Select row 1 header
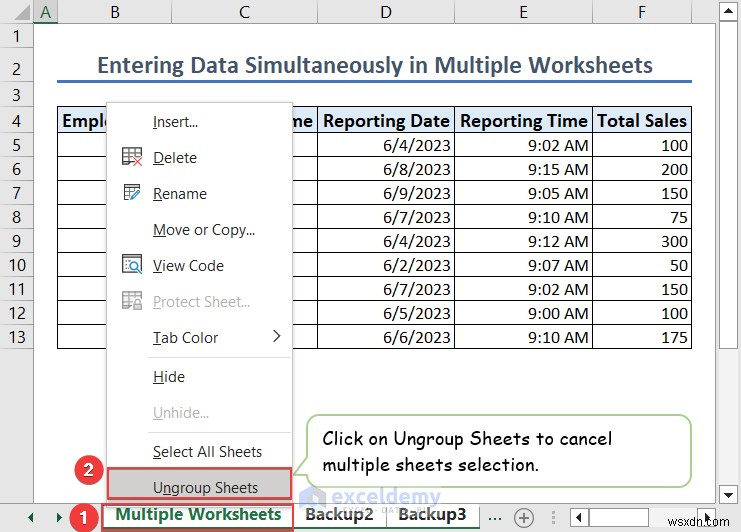The image size is (741, 532). 17,36
